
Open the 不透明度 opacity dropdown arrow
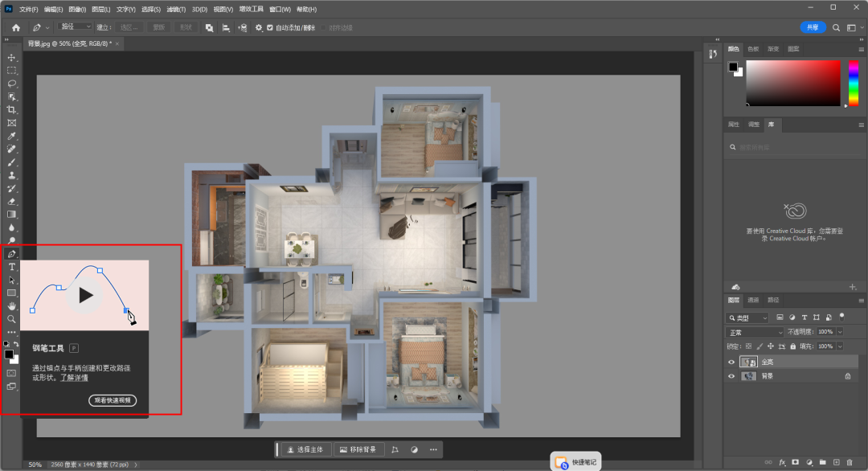coord(840,332)
